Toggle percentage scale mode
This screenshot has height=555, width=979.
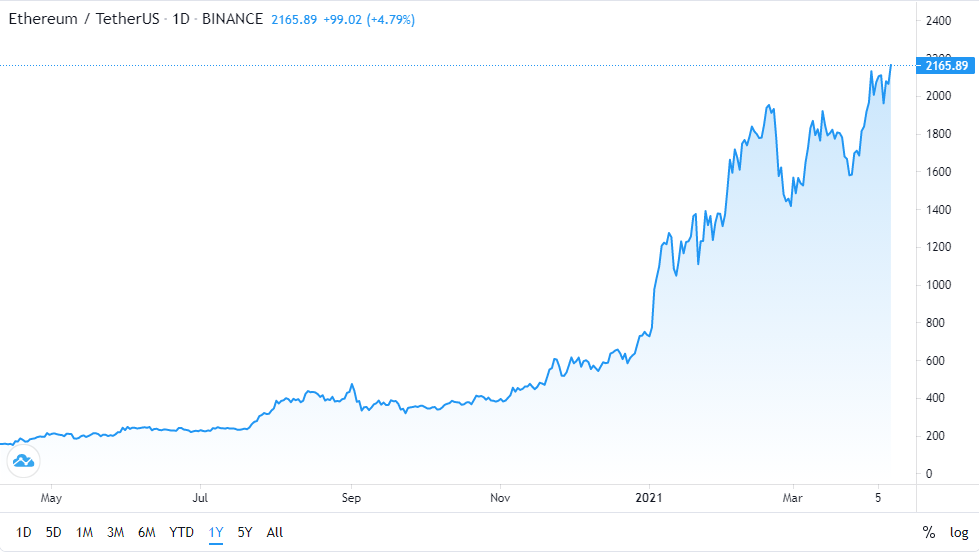click(929, 532)
